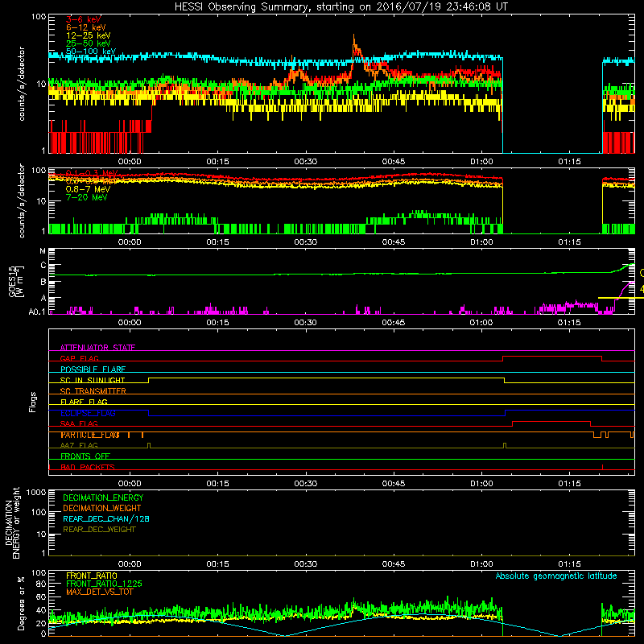Select the REAR_DEC_WEIGHT legend label
The width and height of the screenshot is (644, 644).
coord(99,530)
